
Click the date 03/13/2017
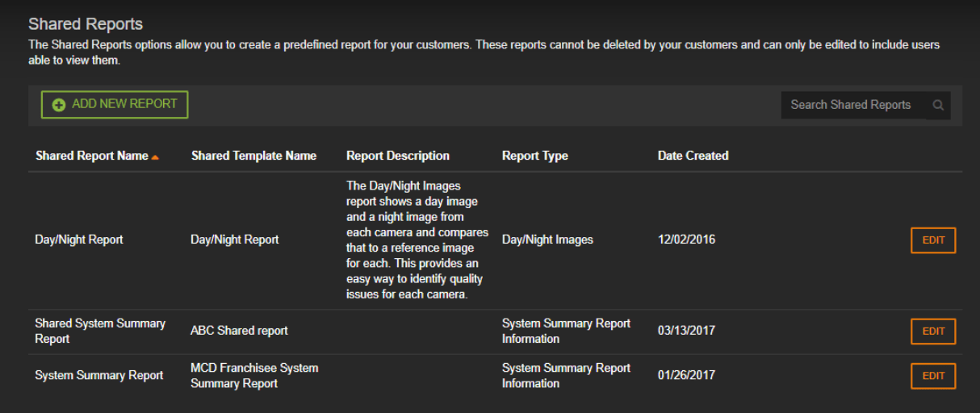point(686,331)
